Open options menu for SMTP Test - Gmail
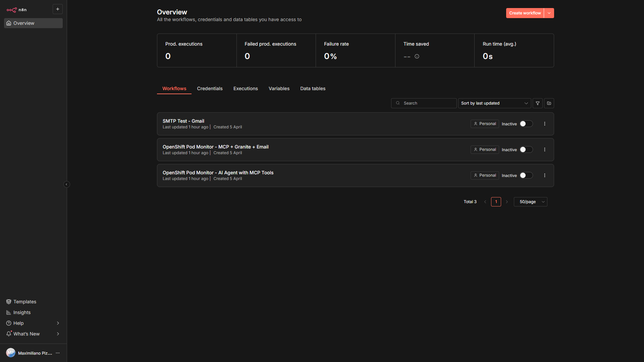This screenshot has height=362, width=644. click(544, 123)
